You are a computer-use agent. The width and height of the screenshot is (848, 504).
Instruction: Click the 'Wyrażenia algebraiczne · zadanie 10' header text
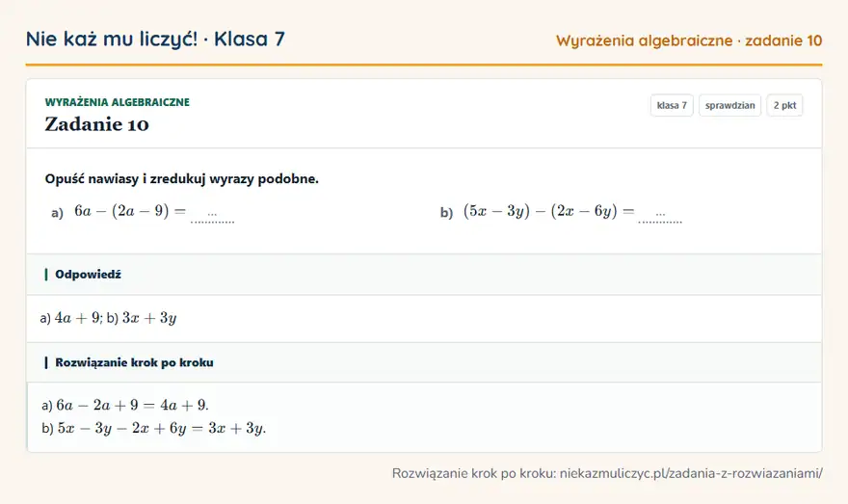[689, 40]
